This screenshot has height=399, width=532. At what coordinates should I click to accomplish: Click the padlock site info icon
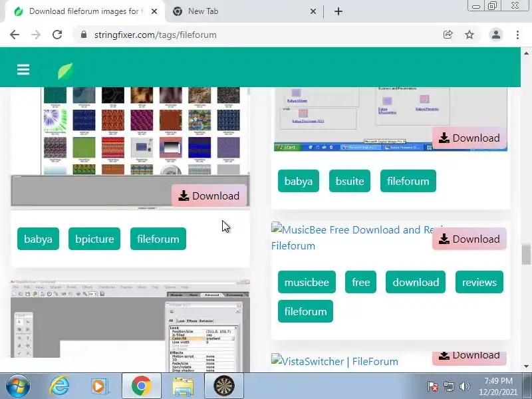coord(84,35)
